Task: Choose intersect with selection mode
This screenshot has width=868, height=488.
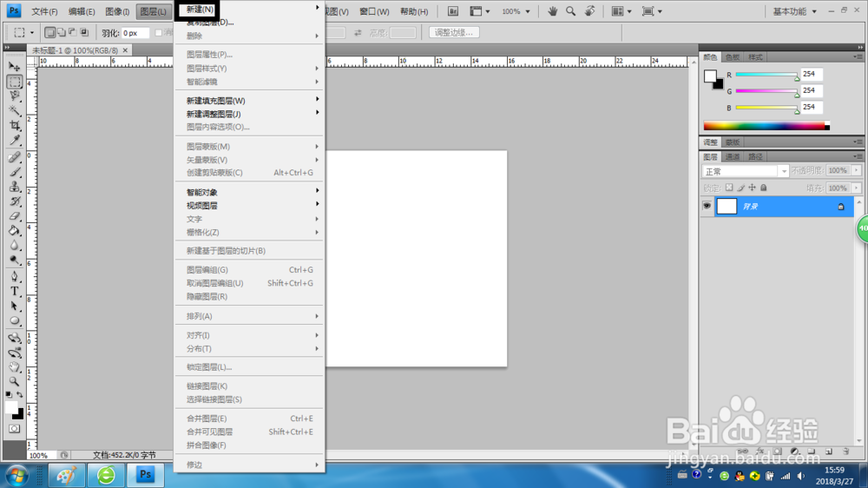Action: [84, 33]
